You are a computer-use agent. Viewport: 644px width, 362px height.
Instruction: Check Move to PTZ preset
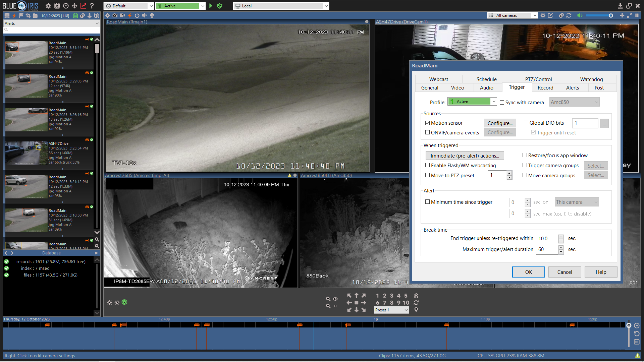point(428,175)
